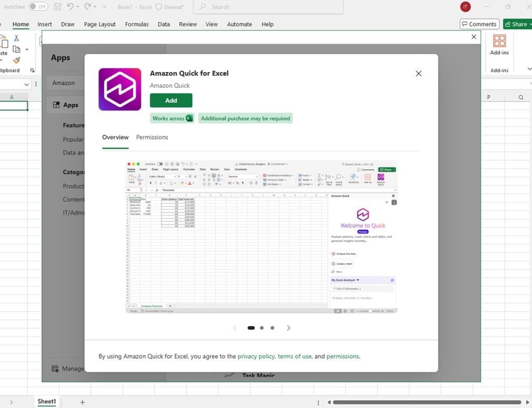The height and width of the screenshot is (408, 532).
Task: Copy selection with the Copy icon
Action: pyautogui.click(x=16, y=49)
